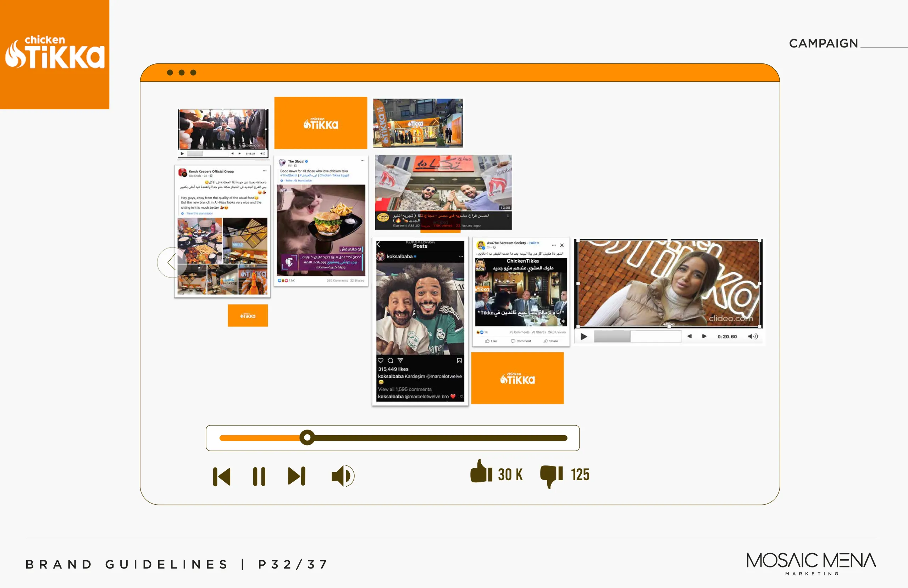Image resolution: width=908 pixels, height=588 pixels.
Task: Click the left chevron carousel arrow
Action: point(172,262)
